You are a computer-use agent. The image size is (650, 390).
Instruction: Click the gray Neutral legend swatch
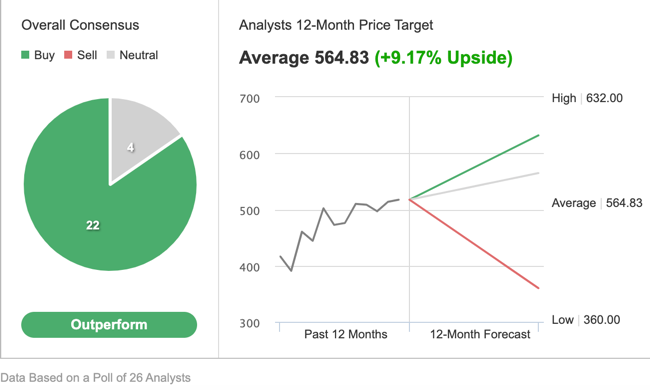point(110,55)
